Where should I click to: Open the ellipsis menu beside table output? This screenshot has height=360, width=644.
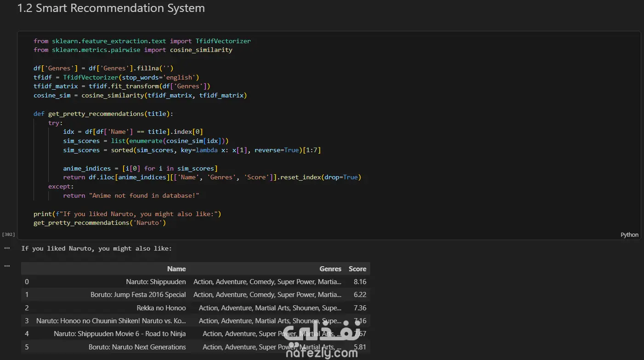click(7, 266)
